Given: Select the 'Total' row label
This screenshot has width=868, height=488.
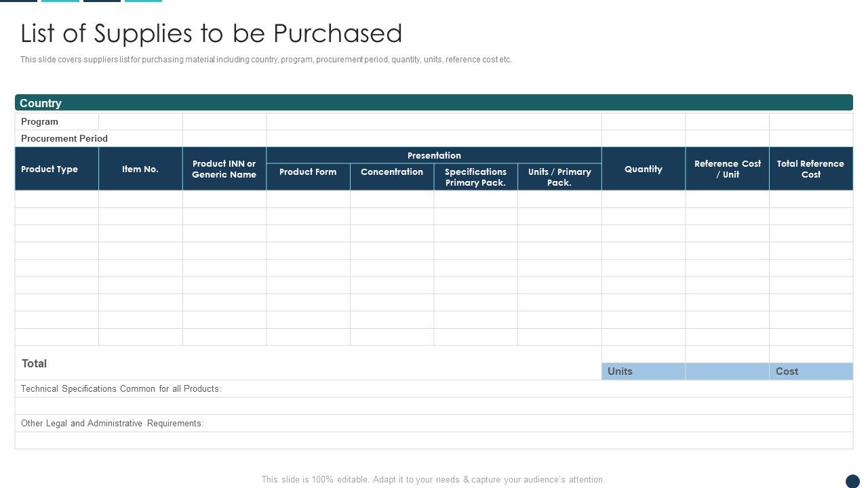Looking at the screenshot, I should pyautogui.click(x=34, y=363).
